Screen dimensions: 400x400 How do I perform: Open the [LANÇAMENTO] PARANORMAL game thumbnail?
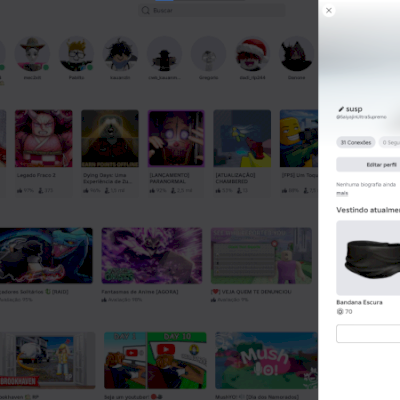click(176, 138)
